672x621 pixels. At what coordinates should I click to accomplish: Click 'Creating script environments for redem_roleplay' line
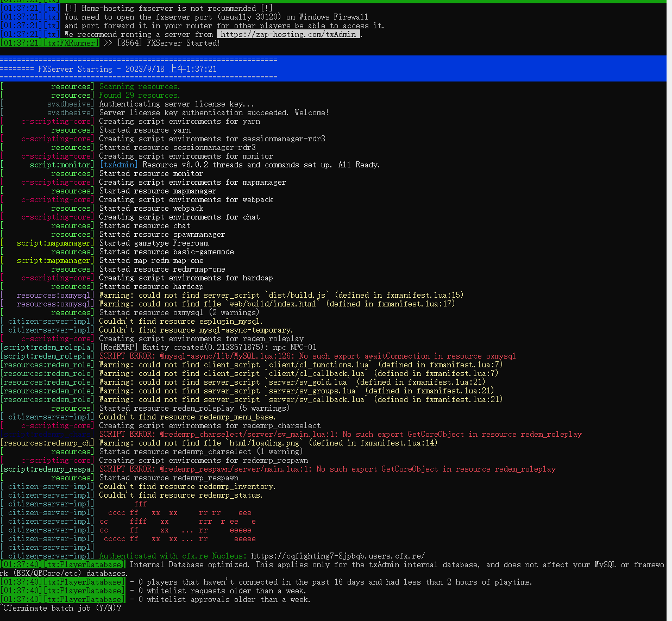(201, 338)
